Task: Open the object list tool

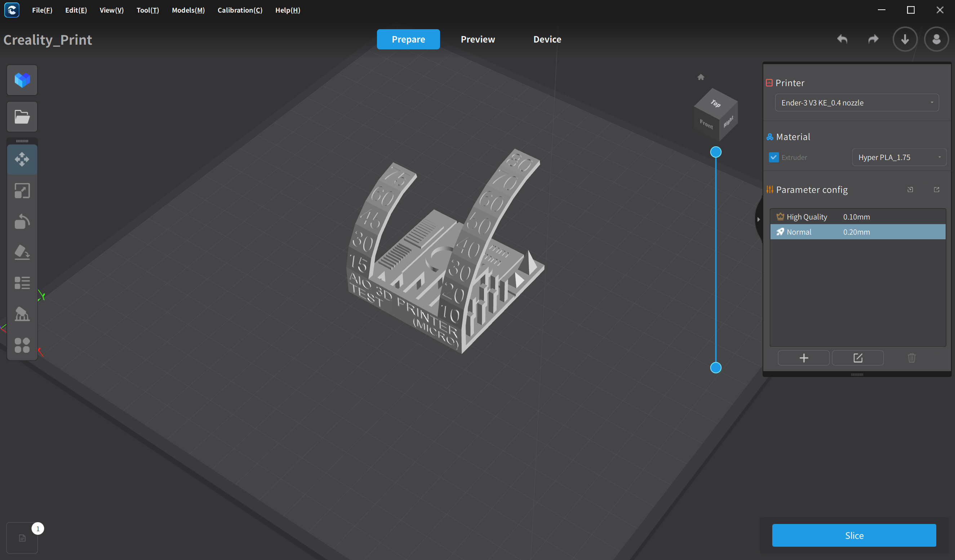Action: (22, 283)
